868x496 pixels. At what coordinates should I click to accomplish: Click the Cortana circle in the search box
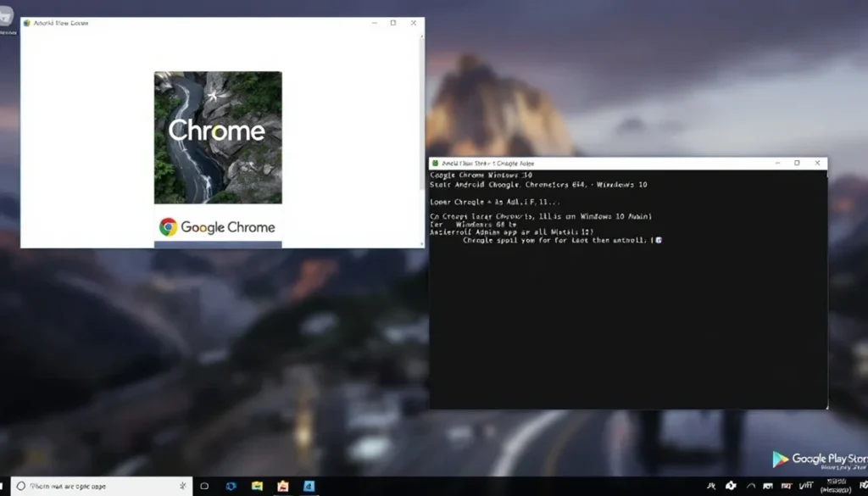click(x=21, y=486)
